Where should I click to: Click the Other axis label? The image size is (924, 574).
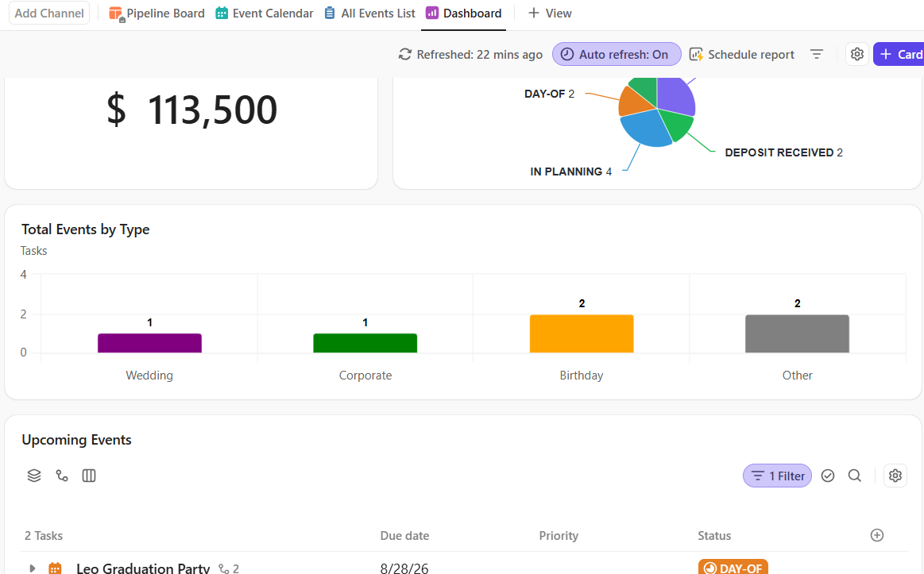click(x=798, y=375)
